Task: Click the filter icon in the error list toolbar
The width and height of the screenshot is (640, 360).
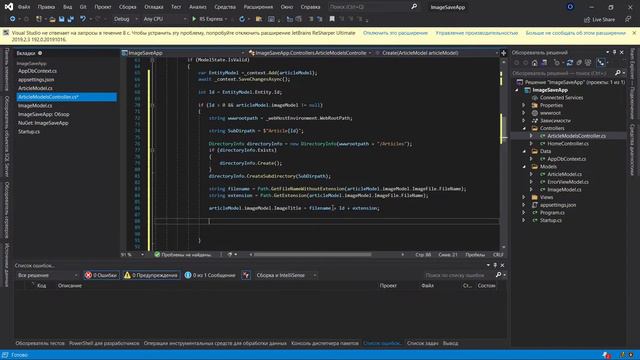Action: (246, 276)
